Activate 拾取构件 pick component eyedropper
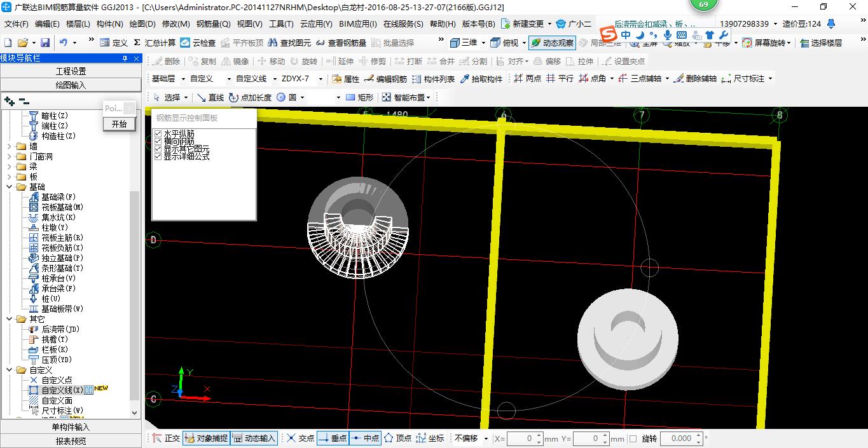Image resolution: width=868 pixels, height=448 pixels. (x=481, y=79)
